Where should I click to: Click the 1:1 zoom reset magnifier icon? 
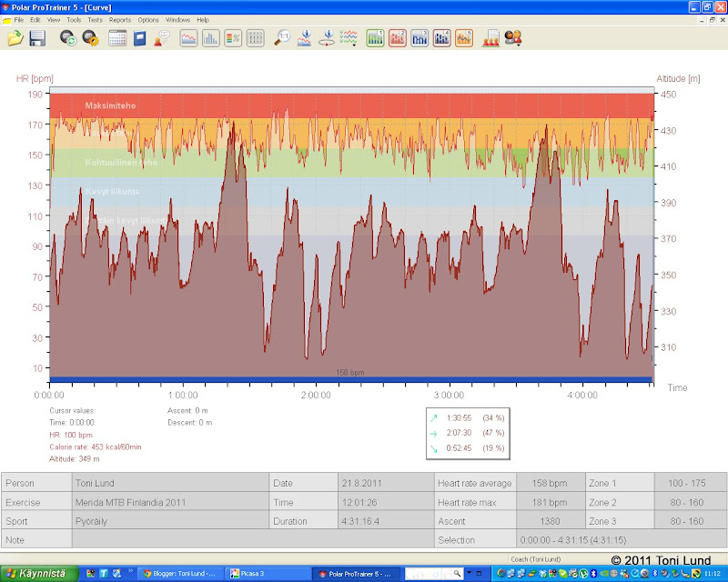(282, 38)
